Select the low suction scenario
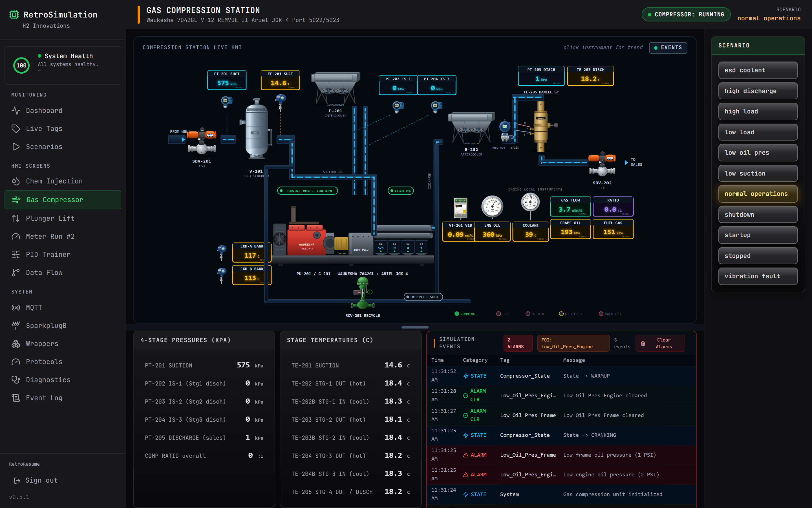The height and width of the screenshot is (508, 812). pyautogui.click(x=758, y=173)
